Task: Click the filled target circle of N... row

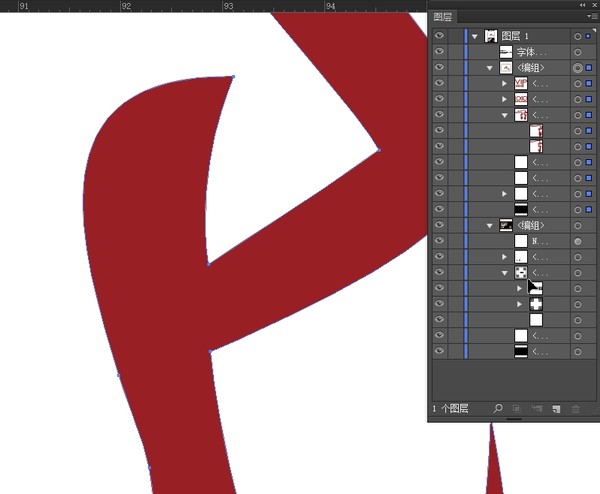Action: point(577,241)
